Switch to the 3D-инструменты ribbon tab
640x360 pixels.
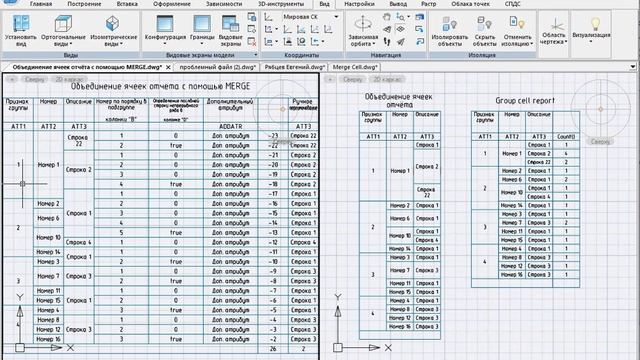pyautogui.click(x=281, y=4)
